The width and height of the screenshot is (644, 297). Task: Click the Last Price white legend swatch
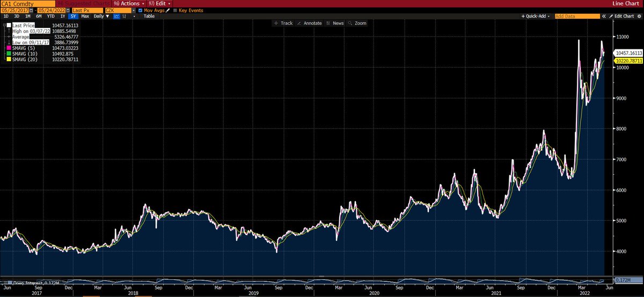tap(9, 25)
